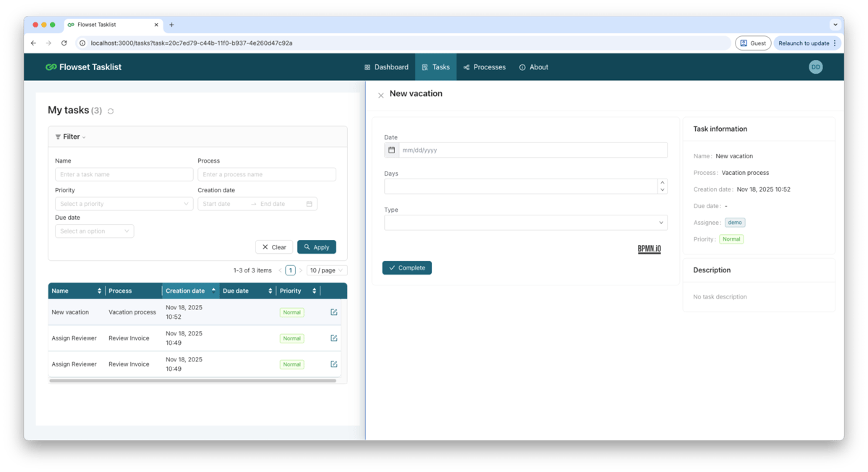Refresh the My tasks list
This screenshot has height=472, width=868.
tap(111, 111)
